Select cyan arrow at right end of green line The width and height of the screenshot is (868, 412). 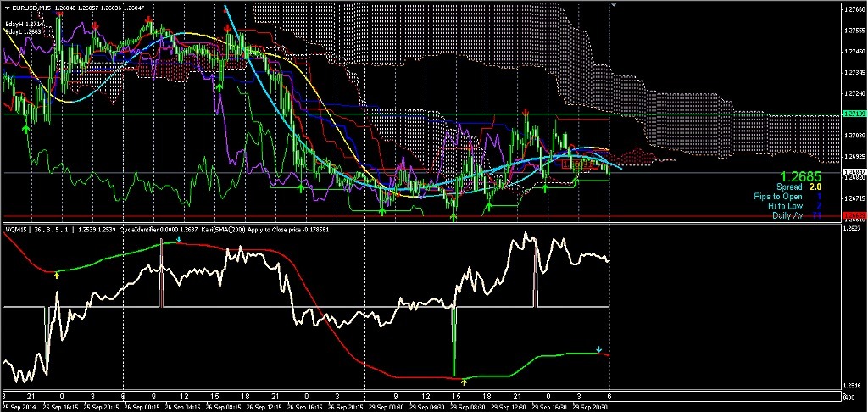click(599, 349)
